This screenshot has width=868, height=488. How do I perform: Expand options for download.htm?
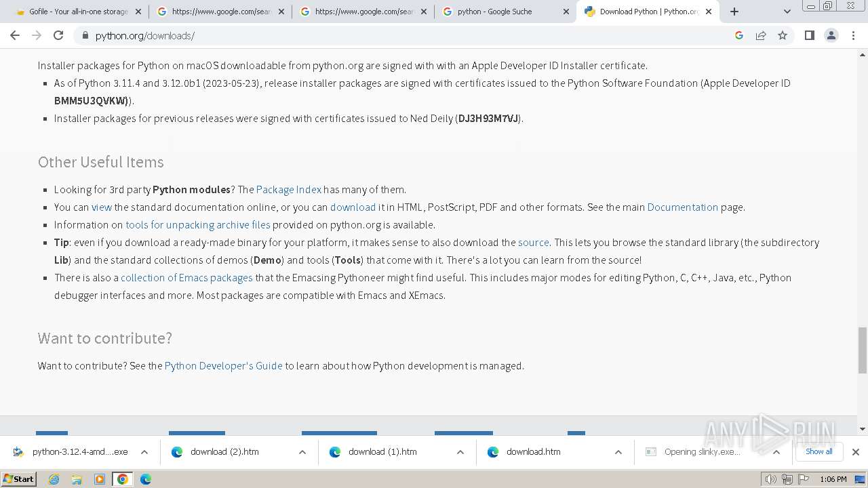pyautogui.click(x=618, y=452)
